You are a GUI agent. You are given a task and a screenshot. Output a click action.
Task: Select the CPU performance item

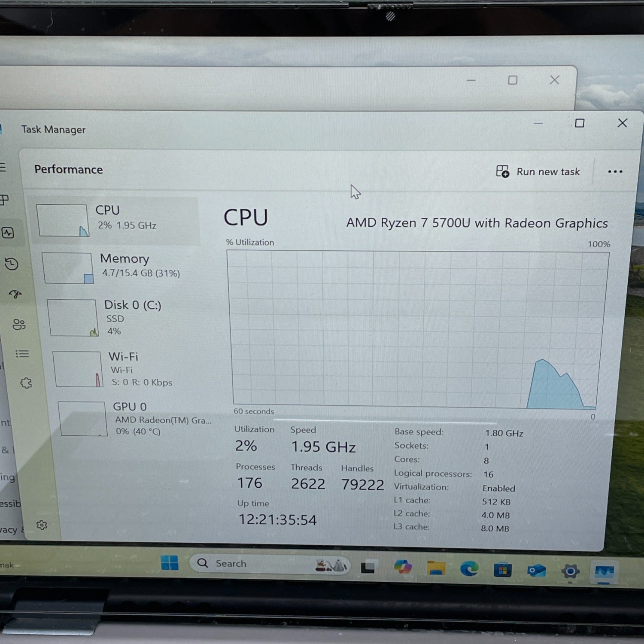pos(116,220)
